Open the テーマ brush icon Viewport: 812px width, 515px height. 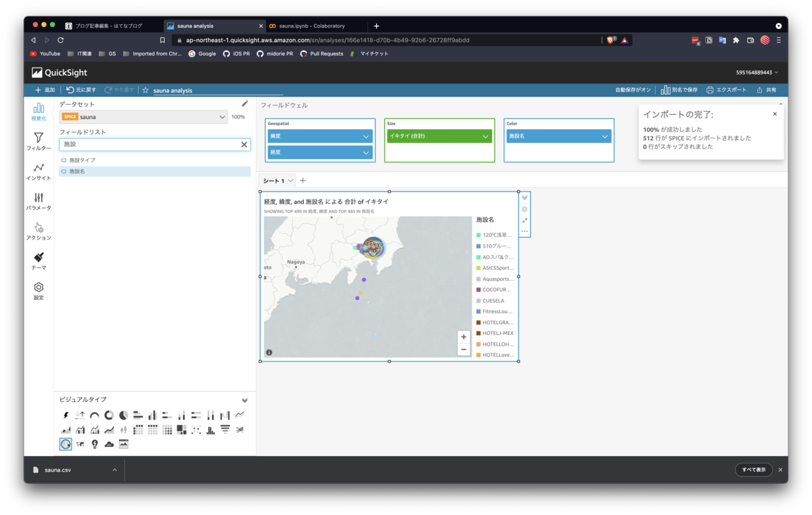point(39,261)
